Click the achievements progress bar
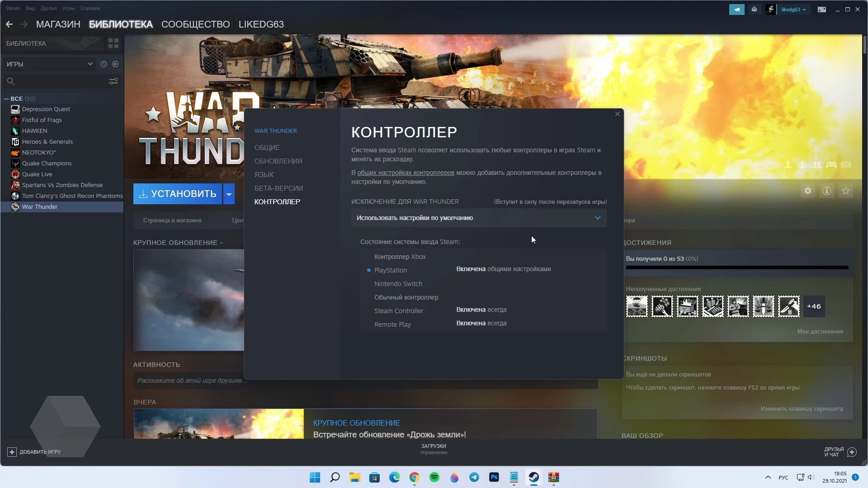This screenshot has width=868, height=488. point(737,267)
